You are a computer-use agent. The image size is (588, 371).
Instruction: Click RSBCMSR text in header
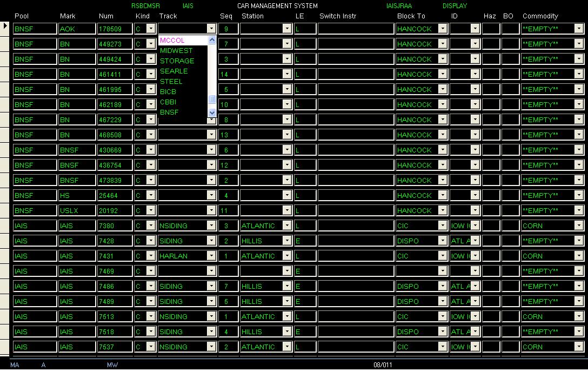(x=145, y=5)
